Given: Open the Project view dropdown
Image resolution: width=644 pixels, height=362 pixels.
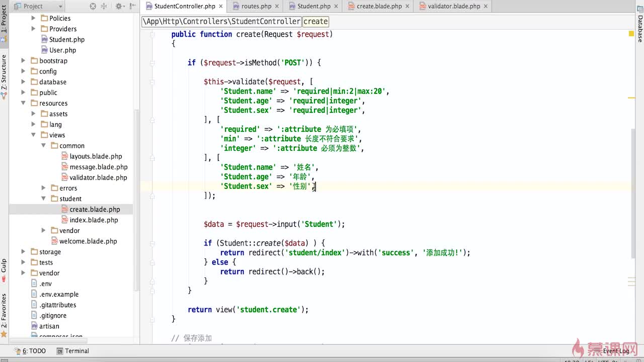Looking at the screenshot, I should [39, 6].
